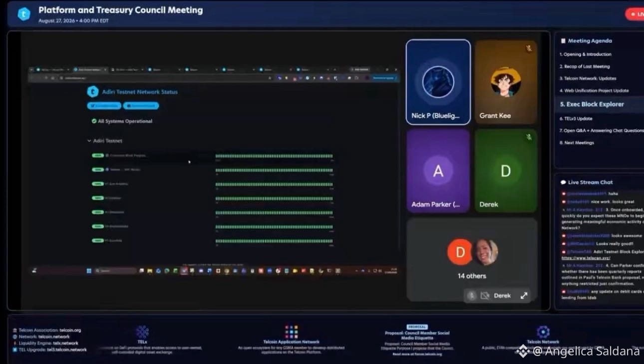
Task: Open the telx.network Liquidity Engine link
Action: pos(64,344)
